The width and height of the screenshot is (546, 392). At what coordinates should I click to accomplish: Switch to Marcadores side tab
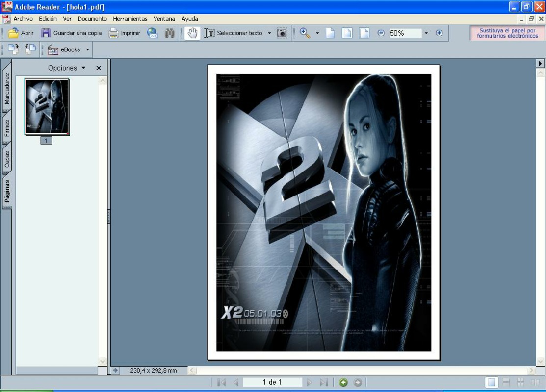coord(7,89)
